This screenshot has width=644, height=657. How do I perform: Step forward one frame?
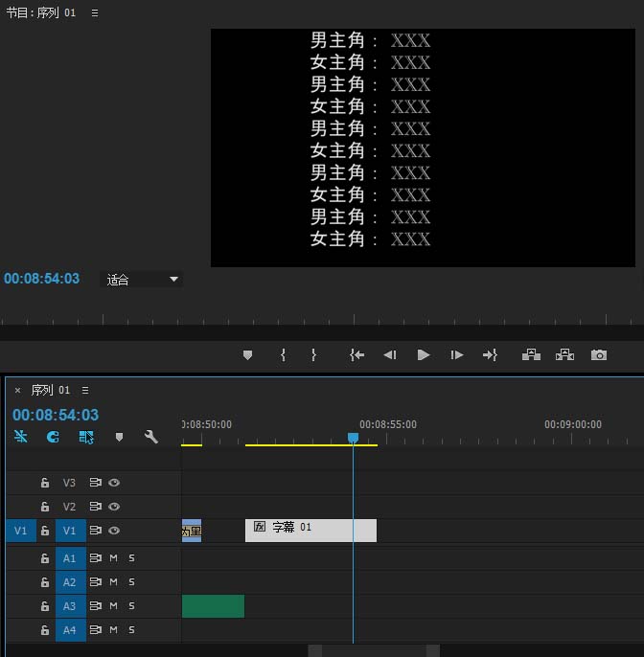click(456, 355)
